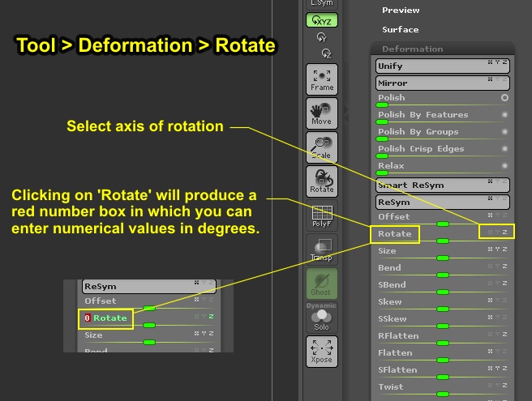Image resolution: width=532 pixels, height=401 pixels.
Task: Click the Smart ReSym button
Action: tap(443, 185)
